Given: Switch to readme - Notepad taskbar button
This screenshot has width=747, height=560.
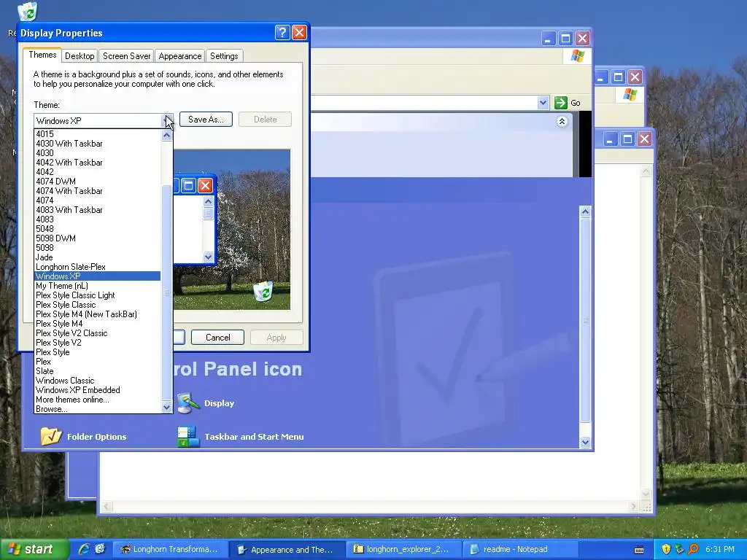Looking at the screenshot, I should pyautogui.click(x=521, y=549).
